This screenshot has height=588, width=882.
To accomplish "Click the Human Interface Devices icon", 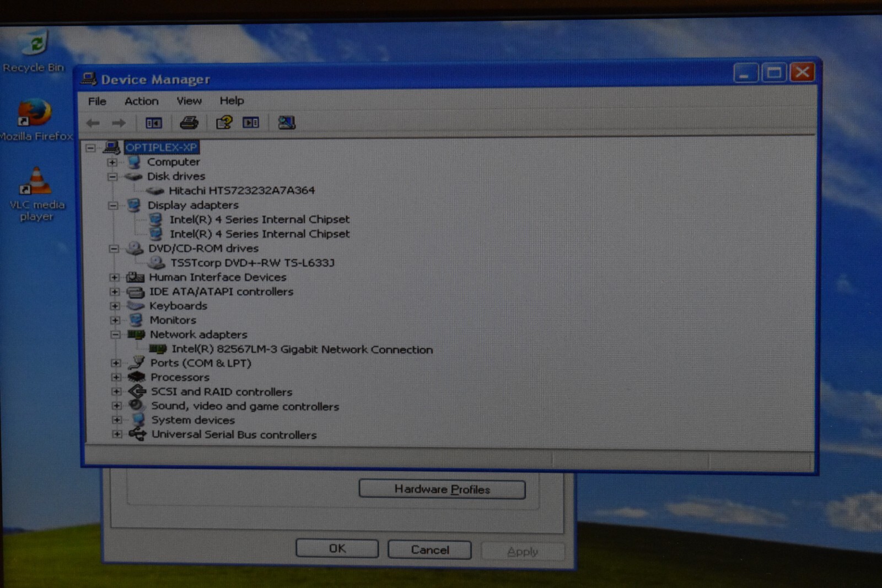I will (135, 277).
